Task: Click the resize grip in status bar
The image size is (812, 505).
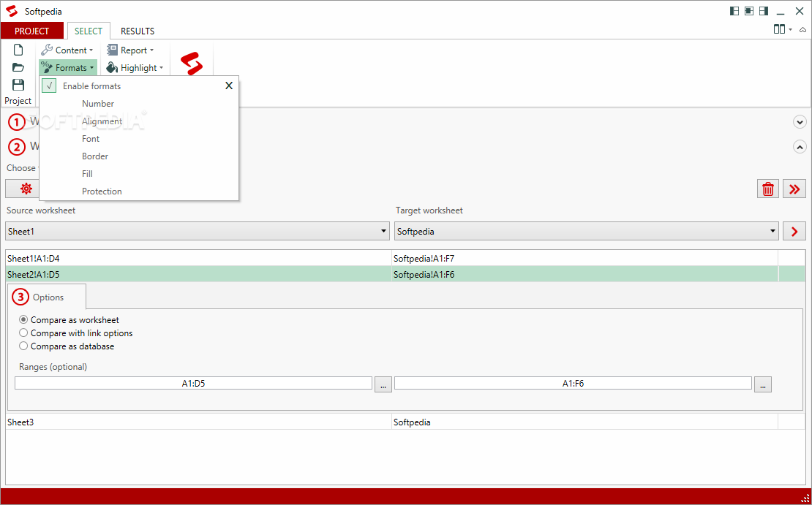Action: coord(805,499)
